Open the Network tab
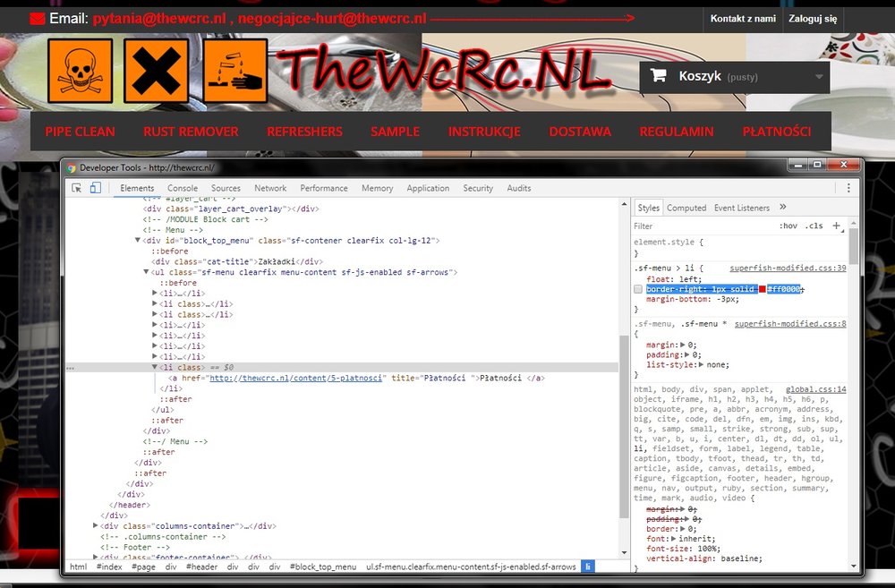The width and height of the screenshot is (895, 588). [x=270, y=188]
